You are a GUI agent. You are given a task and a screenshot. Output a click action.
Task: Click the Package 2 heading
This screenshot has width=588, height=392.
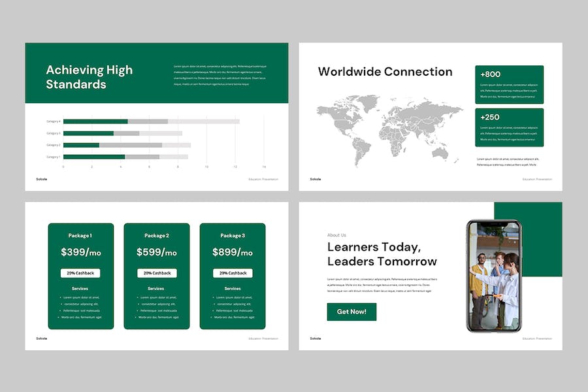point(157,235)
